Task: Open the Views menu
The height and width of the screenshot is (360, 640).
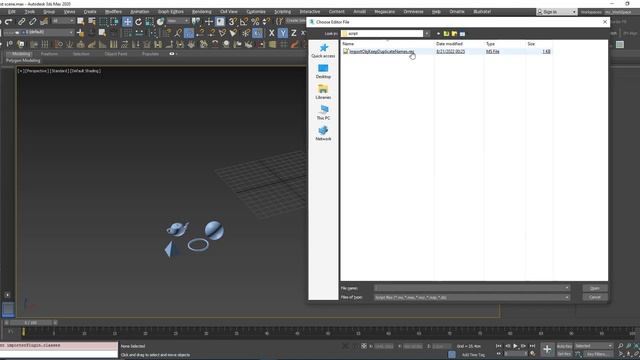Action: pos(69,12)
